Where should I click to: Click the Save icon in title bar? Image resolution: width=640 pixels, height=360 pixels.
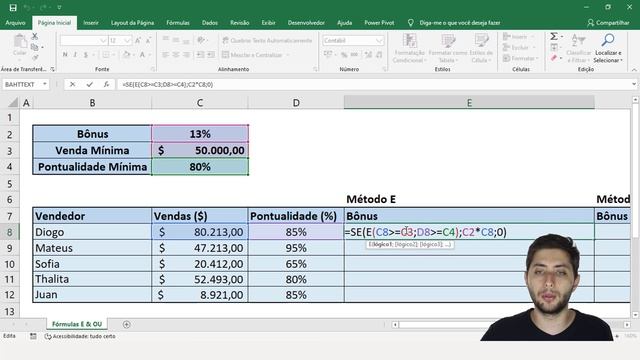coord(13,7)
